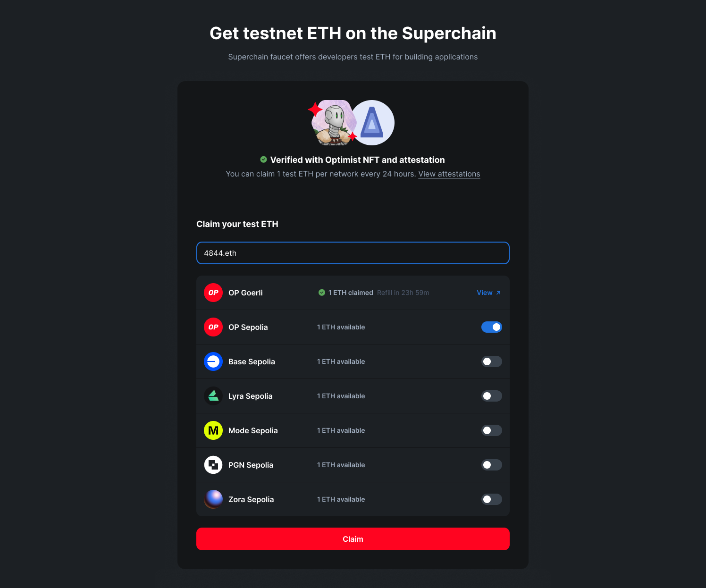The image size is (706, 588).
Task: Click the Mode Sepolia yellow M logo
Action: (x=213, y=430)
